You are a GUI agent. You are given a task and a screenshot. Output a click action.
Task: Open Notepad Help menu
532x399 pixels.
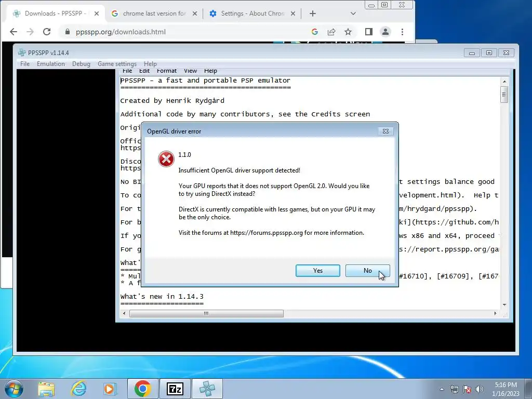pyautogui.click(x=210, y=71)
